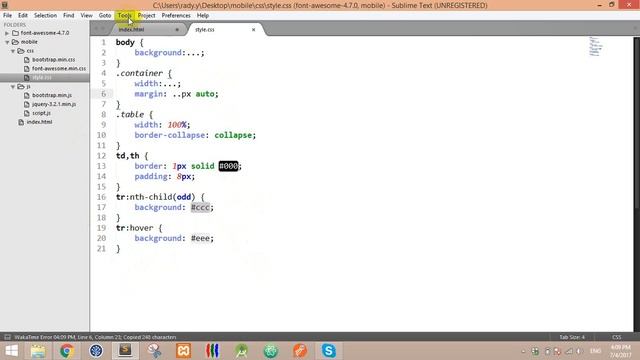Open the Preferences menu
Viewport: 640px width, 360px height.
(176, 16)
